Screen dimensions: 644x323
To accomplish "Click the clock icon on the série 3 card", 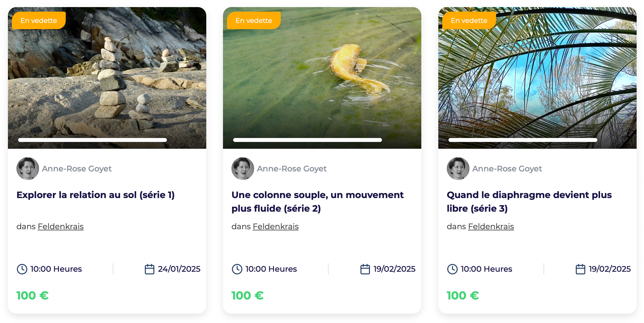I will click(452, 269).
